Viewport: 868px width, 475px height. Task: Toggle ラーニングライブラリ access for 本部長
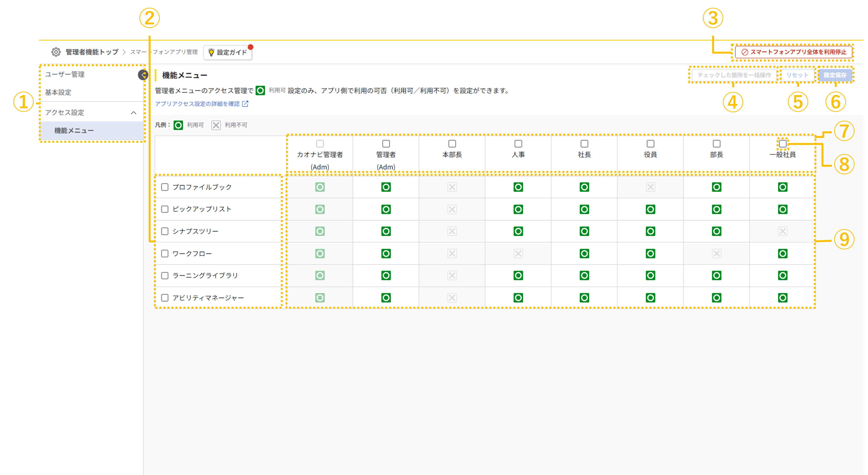[452, 276]
